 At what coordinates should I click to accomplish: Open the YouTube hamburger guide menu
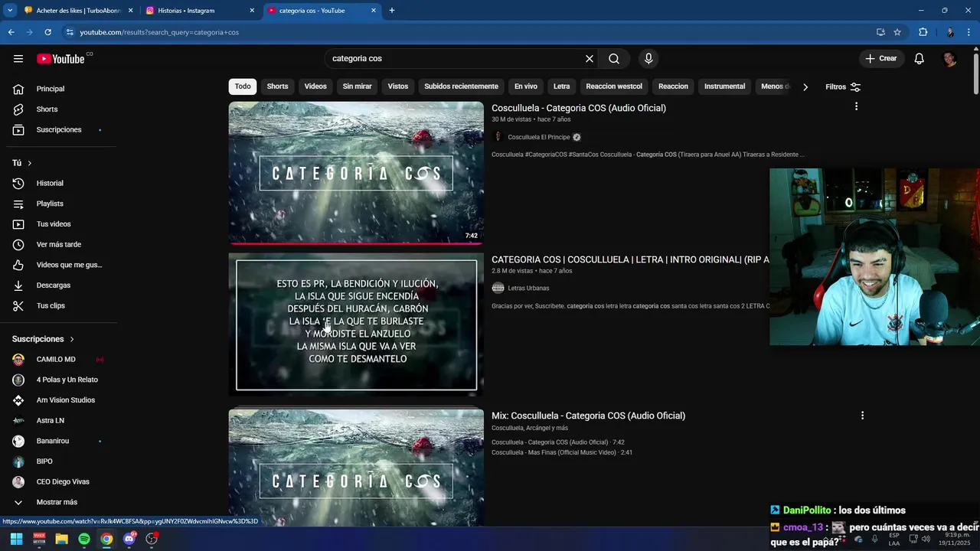tap(18, 59)
